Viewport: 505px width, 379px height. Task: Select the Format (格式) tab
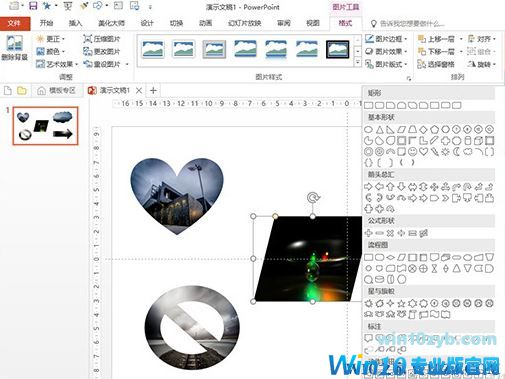point(345,23)
